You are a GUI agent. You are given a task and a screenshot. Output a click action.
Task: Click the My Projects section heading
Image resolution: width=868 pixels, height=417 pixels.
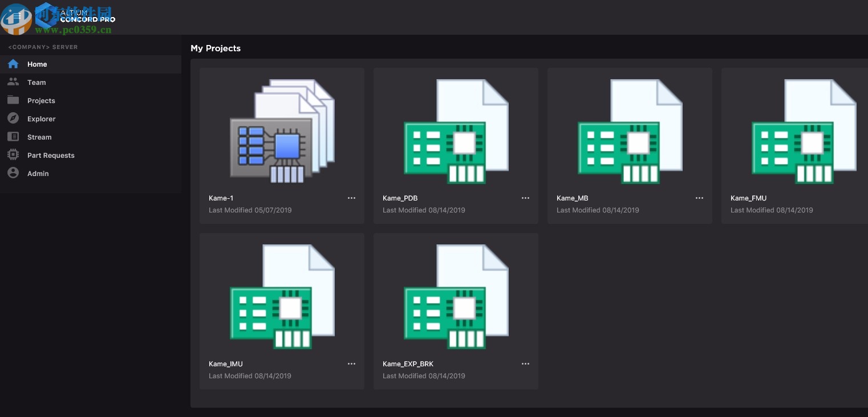pyautogui.click(x=216, y=48)
